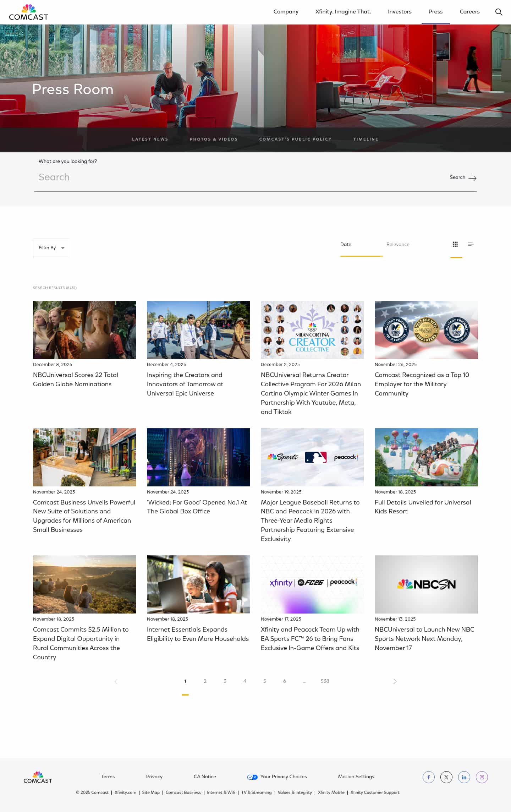The height and width of the screenshot is (812, 511).
Task: Open 'Internet Essentials Expands Eligibility' headline
Action: 198,634
